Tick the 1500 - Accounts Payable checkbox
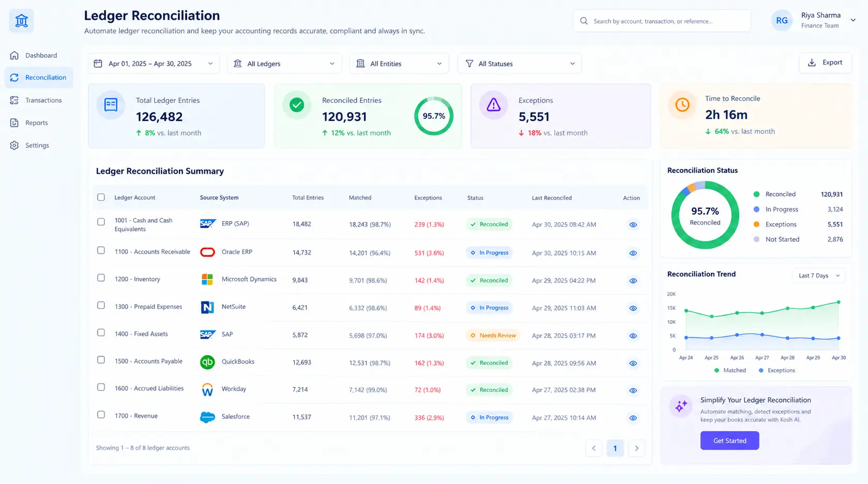The width and height of the screenshot is (868, 484). click(101, 360)
